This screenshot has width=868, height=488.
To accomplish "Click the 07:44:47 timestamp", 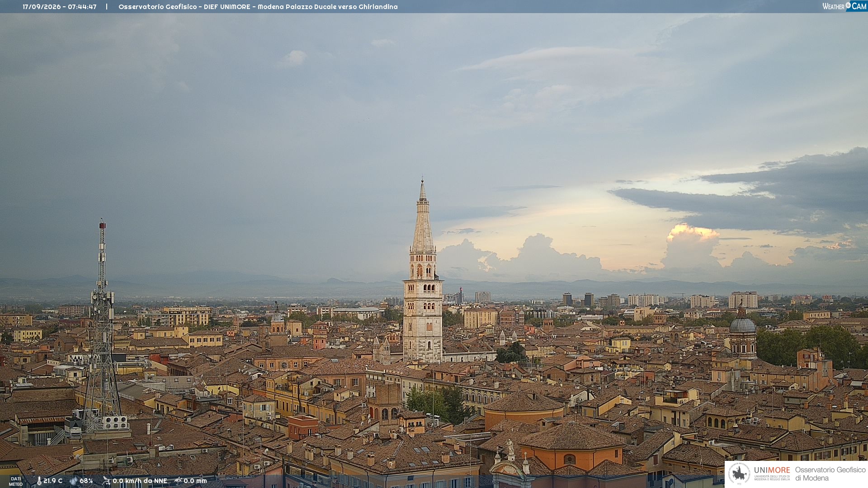I will (82, 7).
